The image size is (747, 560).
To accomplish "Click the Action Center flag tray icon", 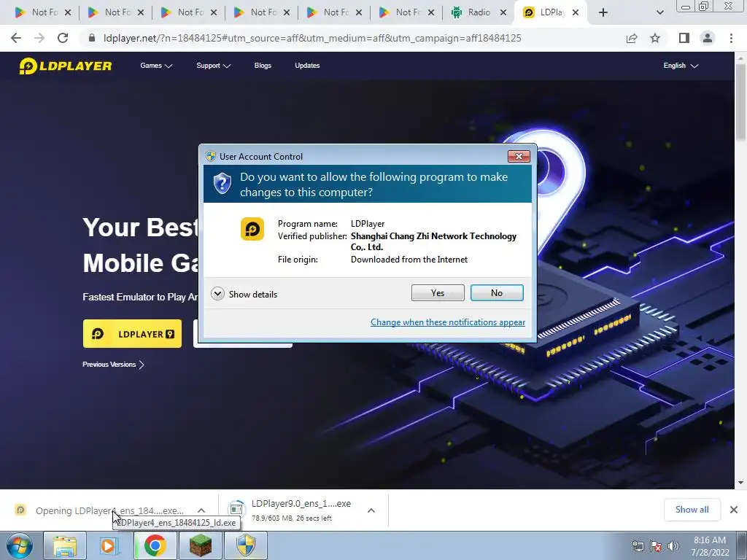I will (656, 546).
